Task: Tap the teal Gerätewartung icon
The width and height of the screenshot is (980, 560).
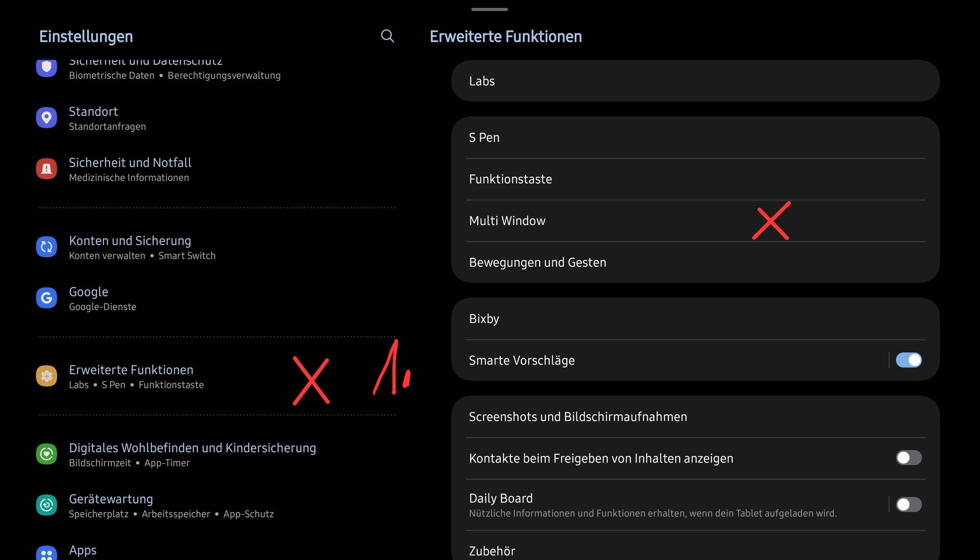Action: coord(47,505)
